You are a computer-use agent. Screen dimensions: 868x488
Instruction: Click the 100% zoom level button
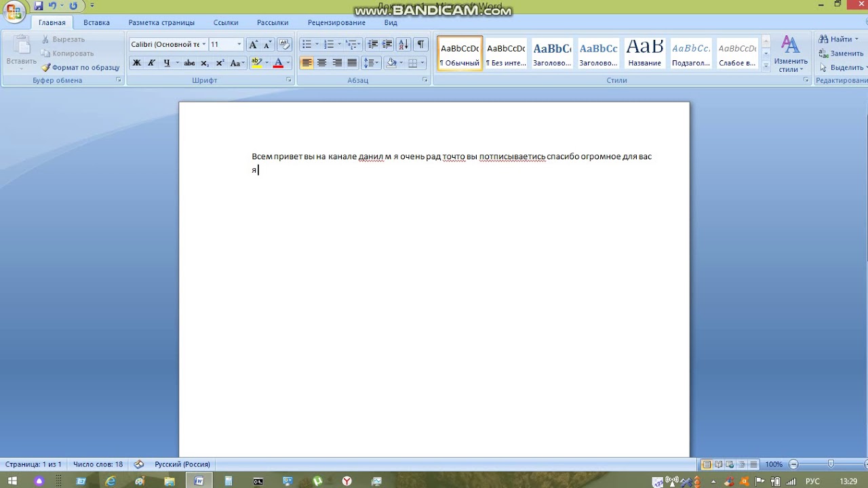774,464
